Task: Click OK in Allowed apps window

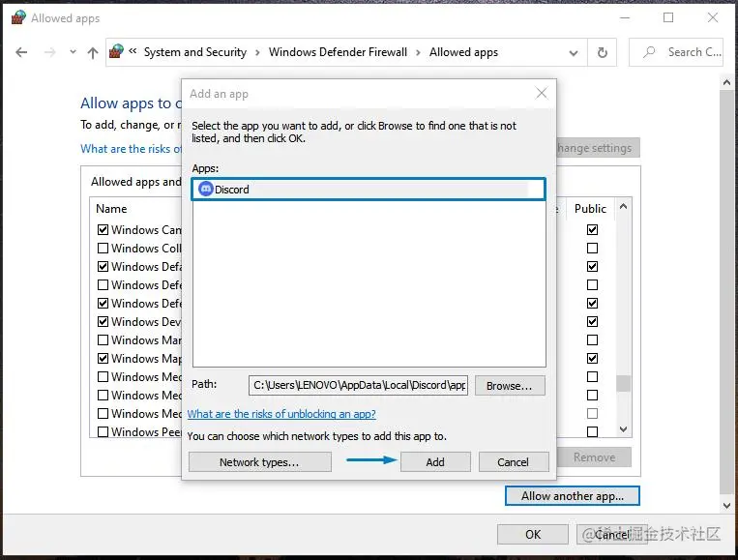Action: [533, 534]
